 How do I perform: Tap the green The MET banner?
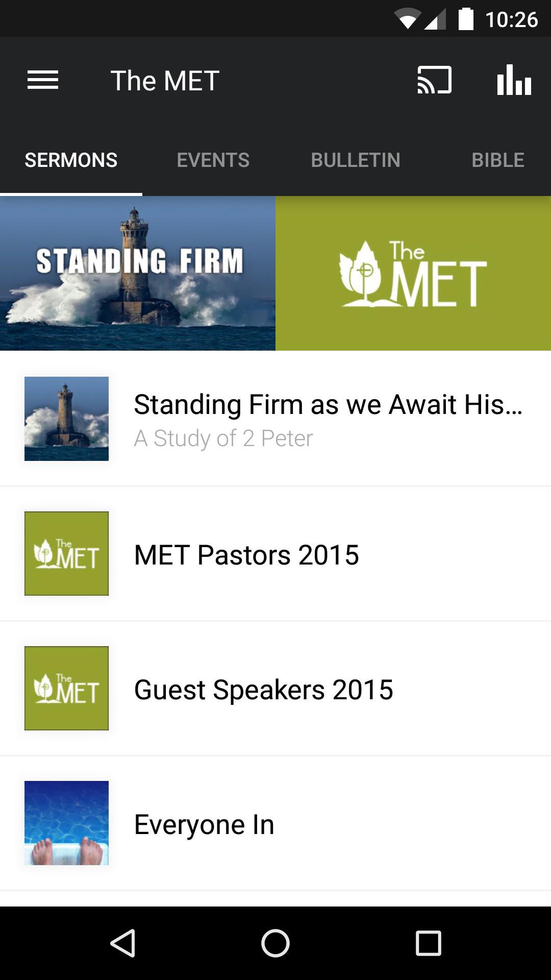coord(413,274)
